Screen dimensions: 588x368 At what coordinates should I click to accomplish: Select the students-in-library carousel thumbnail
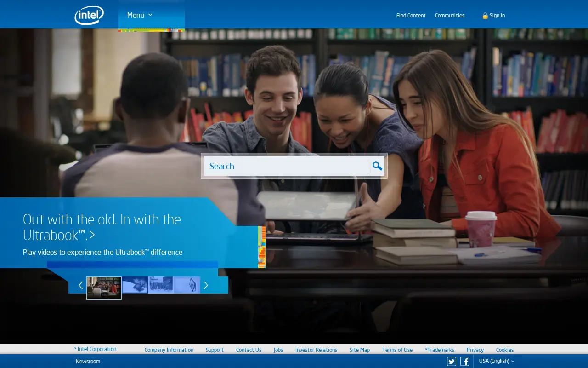click(x=104, y=288)
